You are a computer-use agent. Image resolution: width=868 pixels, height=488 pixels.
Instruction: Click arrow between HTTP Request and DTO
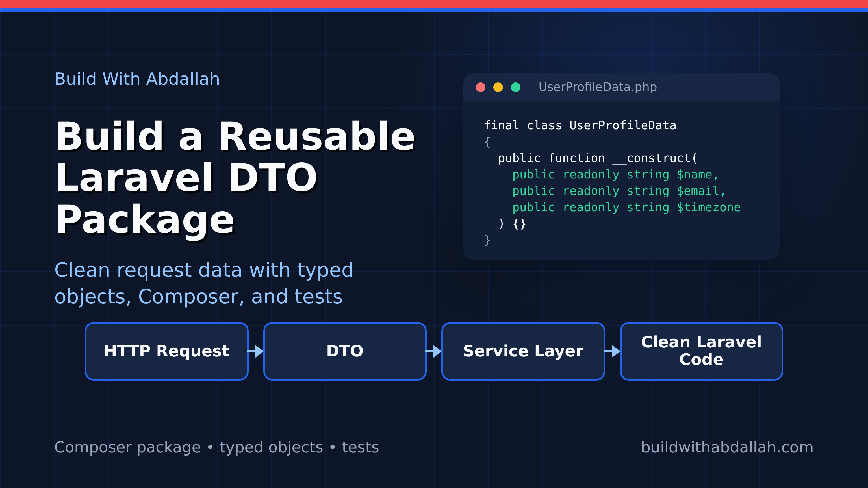(x=256, y=351)
